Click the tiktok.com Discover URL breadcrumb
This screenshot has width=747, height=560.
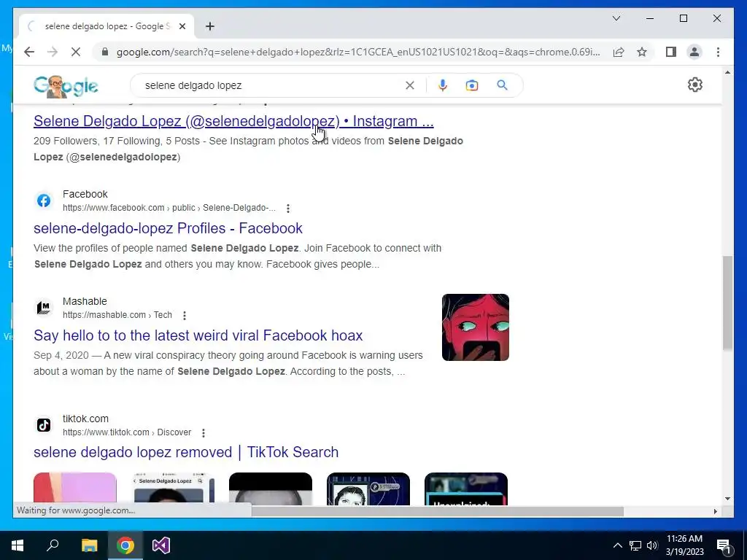pos(127,432)
